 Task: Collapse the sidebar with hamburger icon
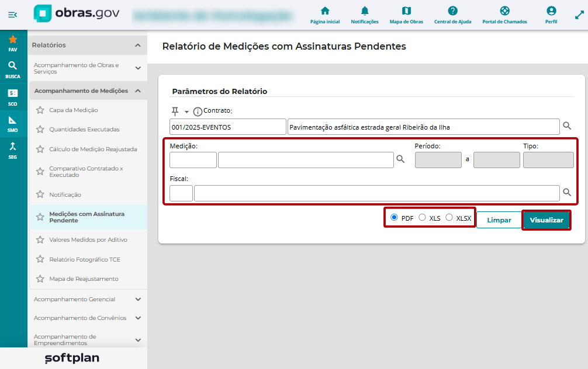click(x=13, y=15)
